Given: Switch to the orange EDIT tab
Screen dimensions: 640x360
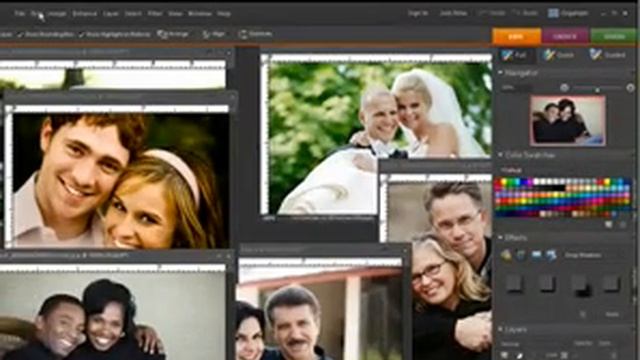Looking at the screenshot, I should pyautogui.click(x=516, y=36).
